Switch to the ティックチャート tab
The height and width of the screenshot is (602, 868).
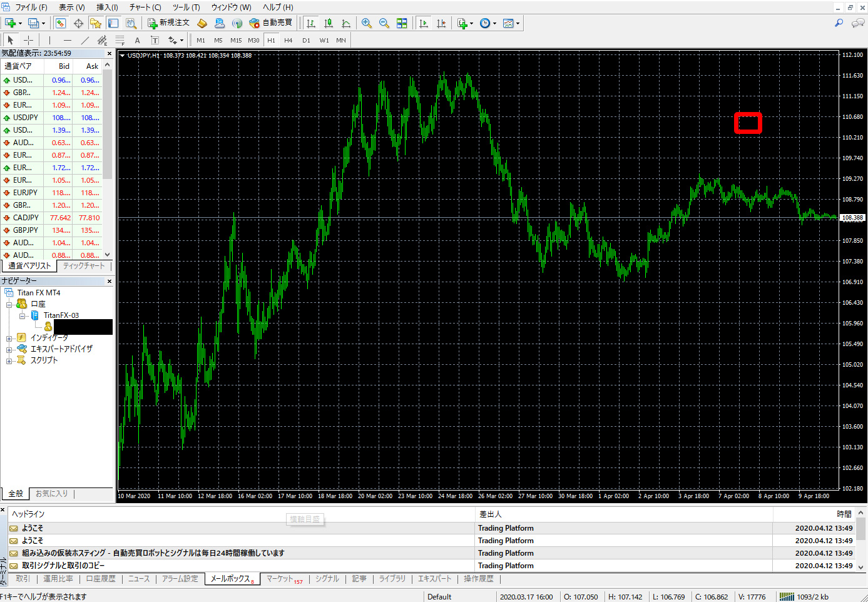[84, 266]
